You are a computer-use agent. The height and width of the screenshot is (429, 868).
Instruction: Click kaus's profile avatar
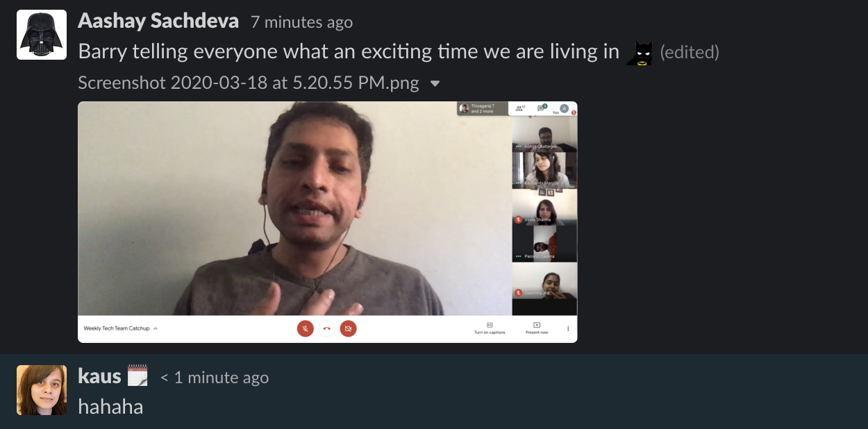[x=42, y=390]
